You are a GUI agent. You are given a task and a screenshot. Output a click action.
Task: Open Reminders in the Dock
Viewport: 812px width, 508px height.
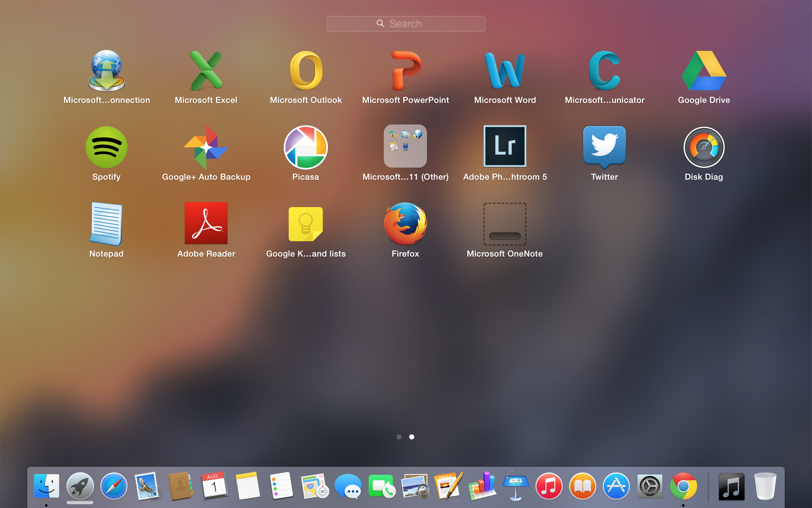tap(281, 486)
